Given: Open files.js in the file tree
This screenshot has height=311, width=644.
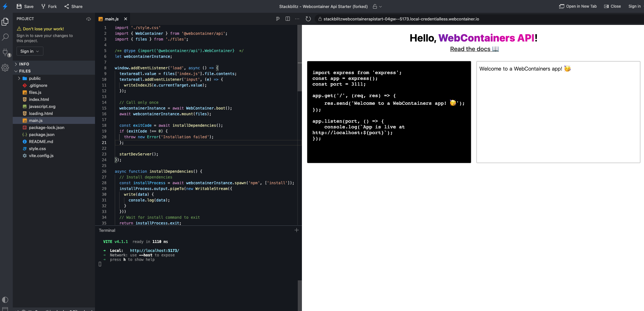Looking at the screenshot, I should coord(54,92).
